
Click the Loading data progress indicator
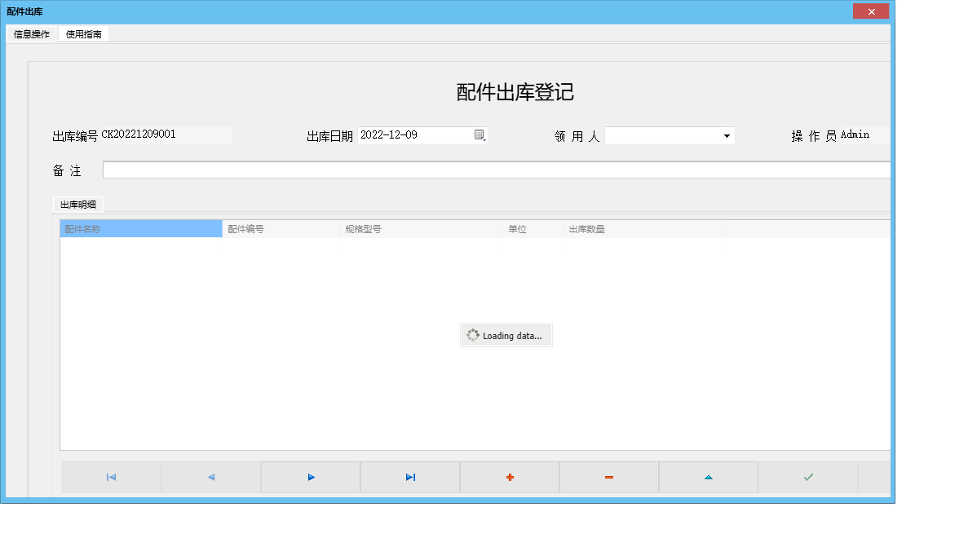coord(506,334)
